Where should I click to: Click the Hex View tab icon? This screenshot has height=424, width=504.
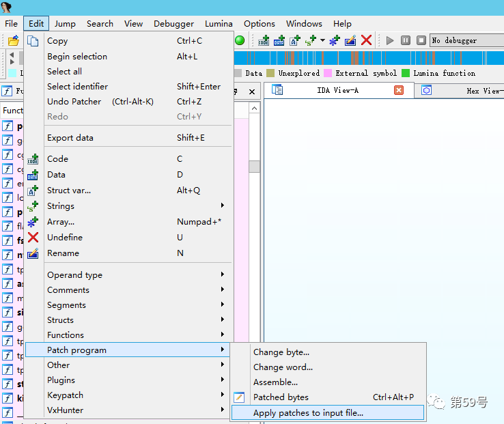[427, 90]
